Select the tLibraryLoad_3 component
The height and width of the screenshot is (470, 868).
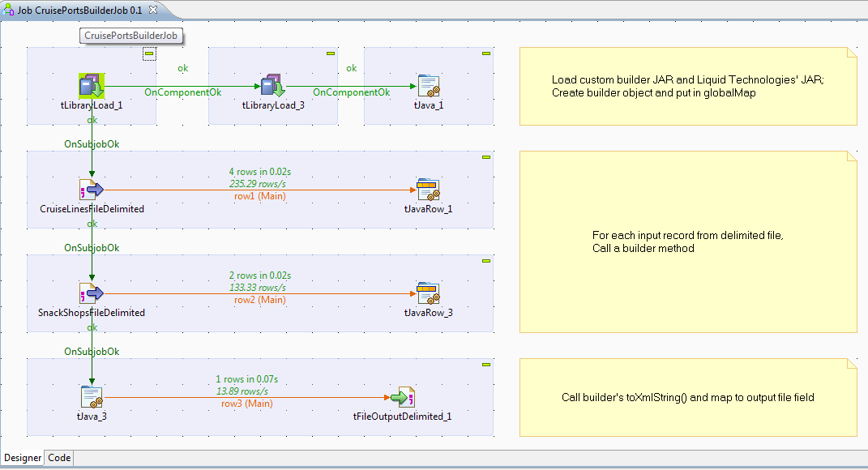(x=272, y=83)
